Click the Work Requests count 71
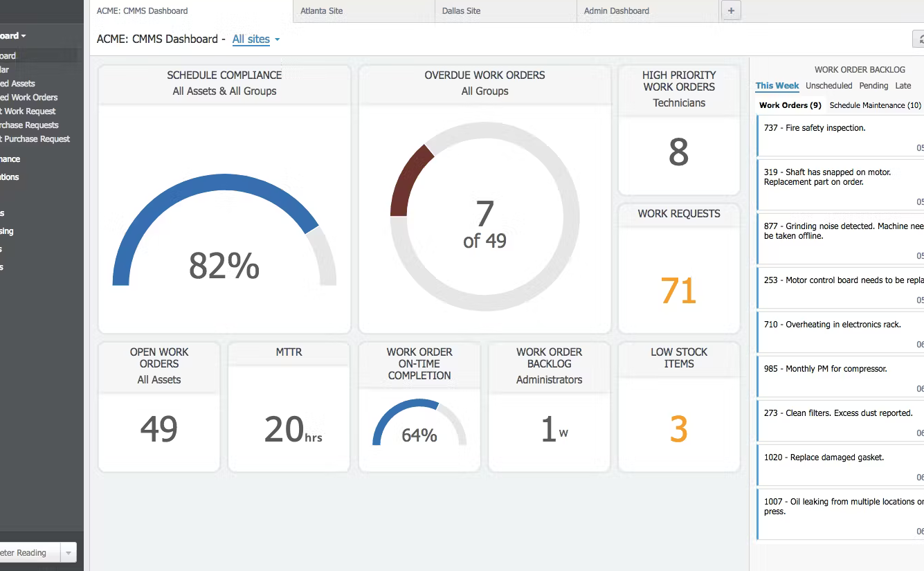The height and width of the screenshot is (571, 924). pyautogui.click(x=678, y=291)
